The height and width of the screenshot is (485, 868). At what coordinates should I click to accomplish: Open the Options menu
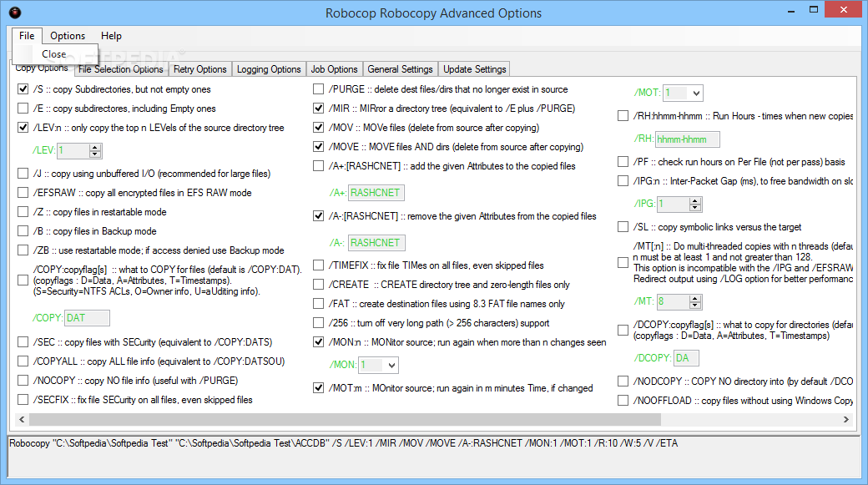click(68, 35)
